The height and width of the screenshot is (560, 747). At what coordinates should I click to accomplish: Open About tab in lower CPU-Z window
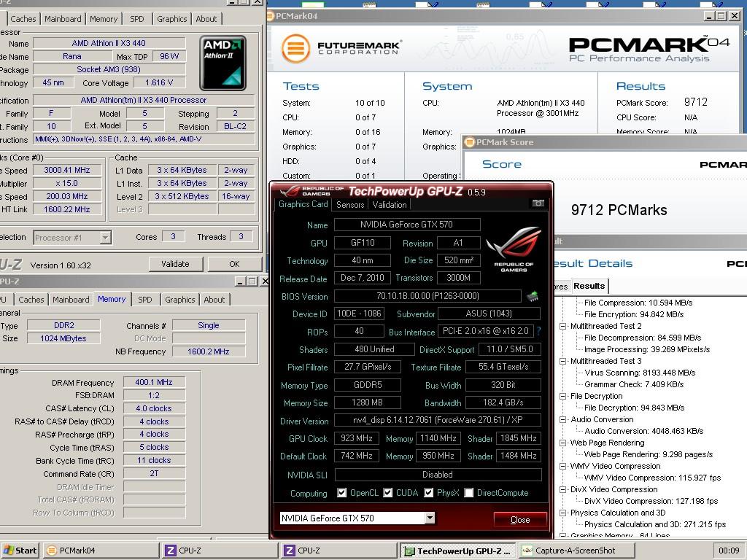(214, 300)
